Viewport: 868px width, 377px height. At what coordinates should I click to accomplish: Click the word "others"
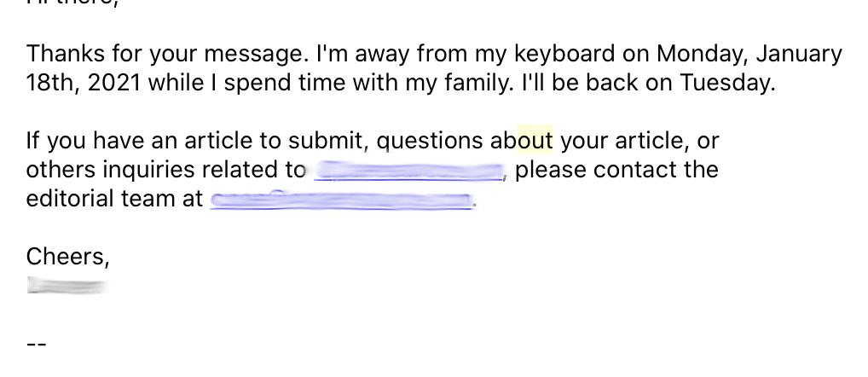[60, 170]
